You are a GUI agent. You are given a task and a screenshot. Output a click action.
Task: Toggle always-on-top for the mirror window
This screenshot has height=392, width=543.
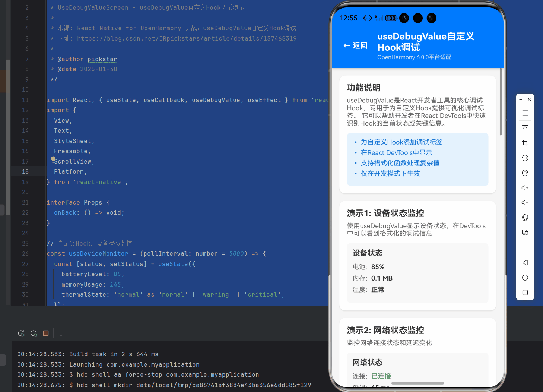pos(525,128)
